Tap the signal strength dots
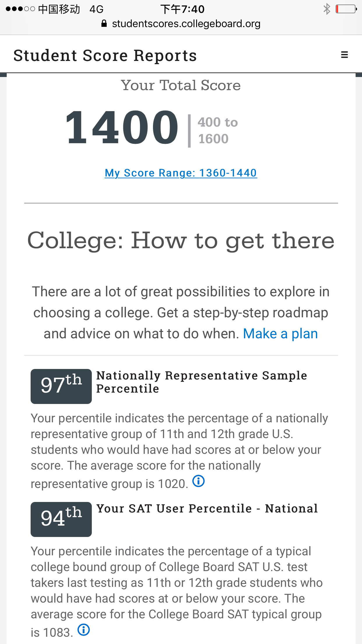Viewport: 362px width, 644px height. coord(20,9)
